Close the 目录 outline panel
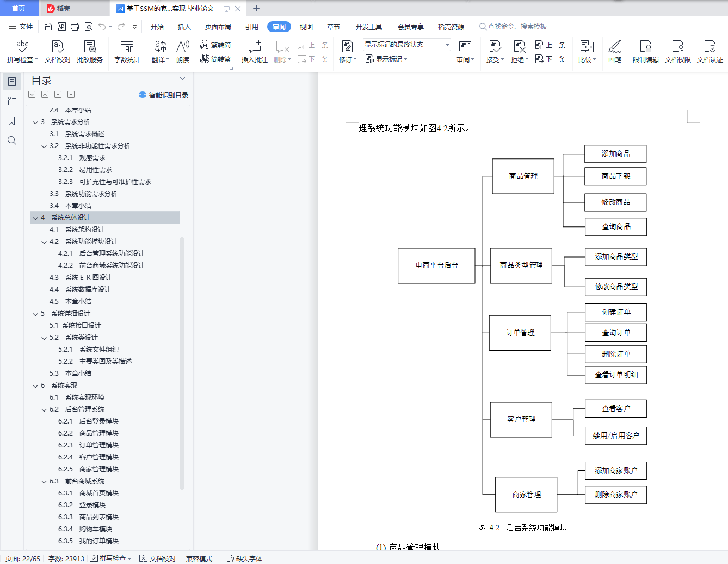Image resolution: width=728 pixels, height=564 pixels. (183, 80)
